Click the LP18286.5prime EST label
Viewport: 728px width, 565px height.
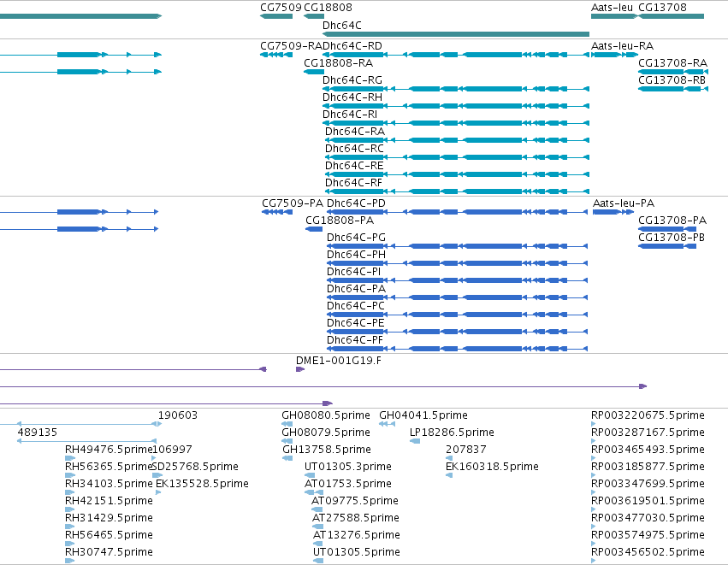click(452, 433)
